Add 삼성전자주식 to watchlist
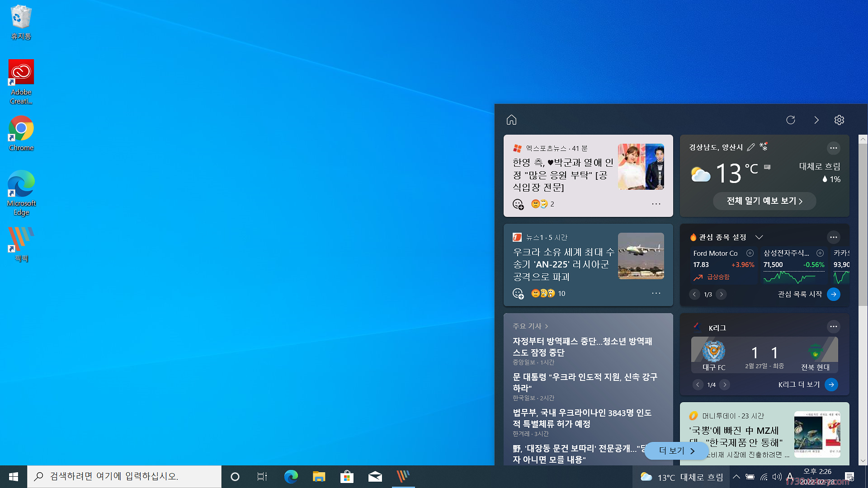 point(820,253)
